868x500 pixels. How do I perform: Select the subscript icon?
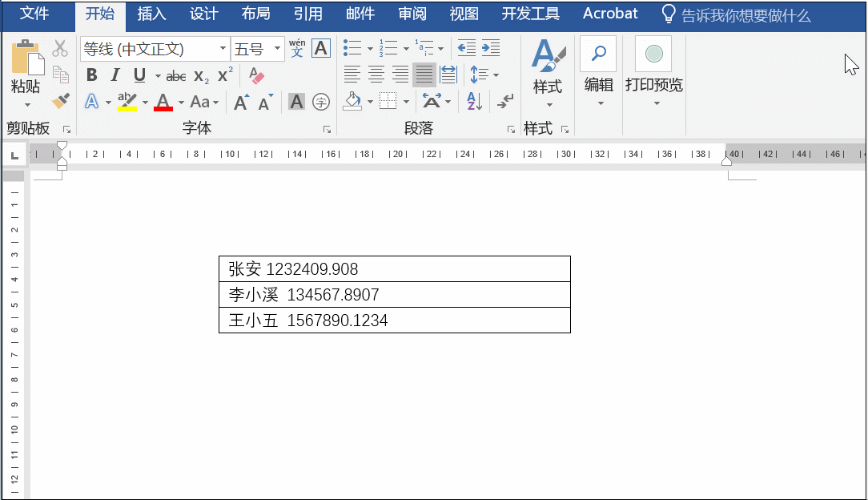tap(200, 75)
